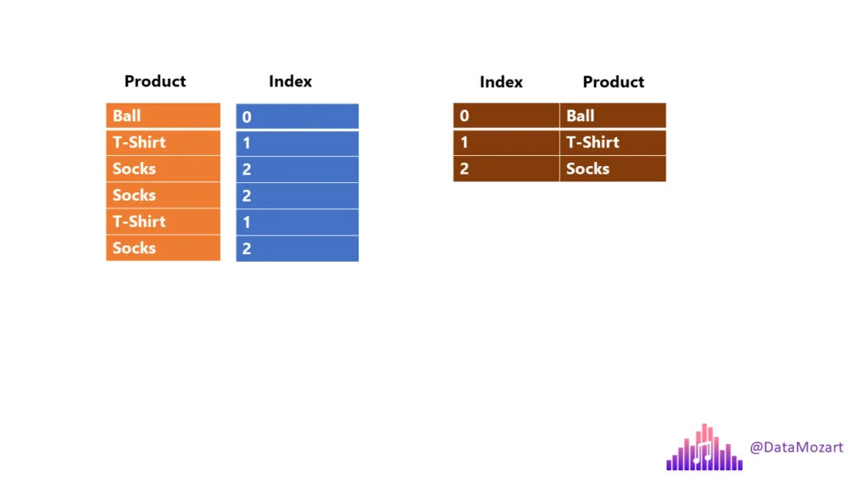This screenshot has width=868, height=488.
Task: Open the @DataMozart handle text
Action: coord(796,447)
